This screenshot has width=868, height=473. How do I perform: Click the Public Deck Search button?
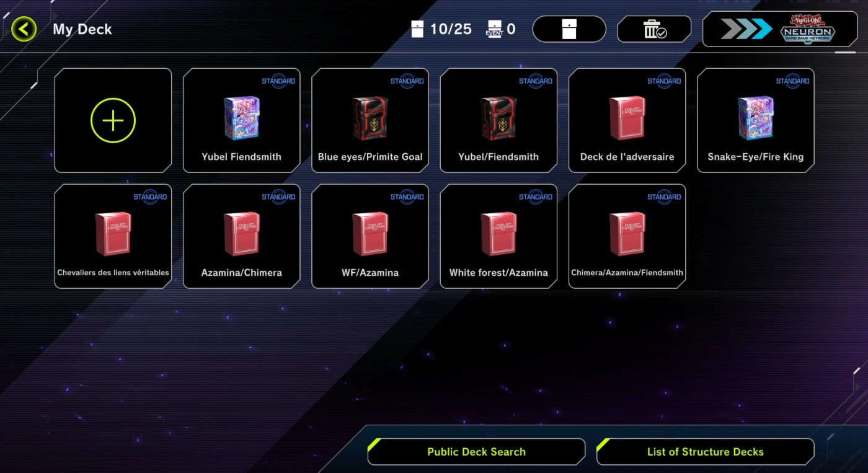[x=476, y=452]
